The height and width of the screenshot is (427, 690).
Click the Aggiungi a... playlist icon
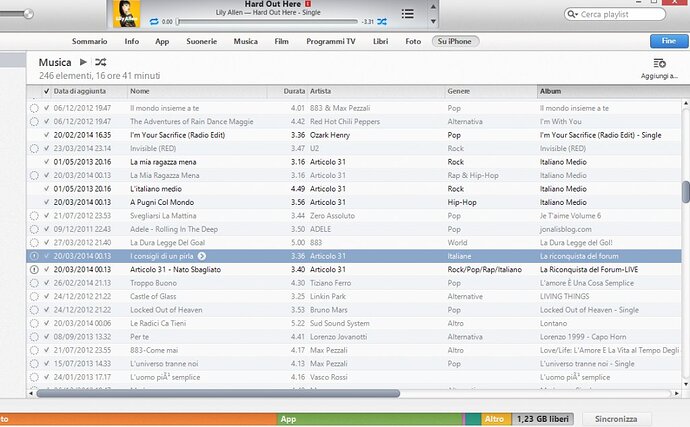point(659,63)
